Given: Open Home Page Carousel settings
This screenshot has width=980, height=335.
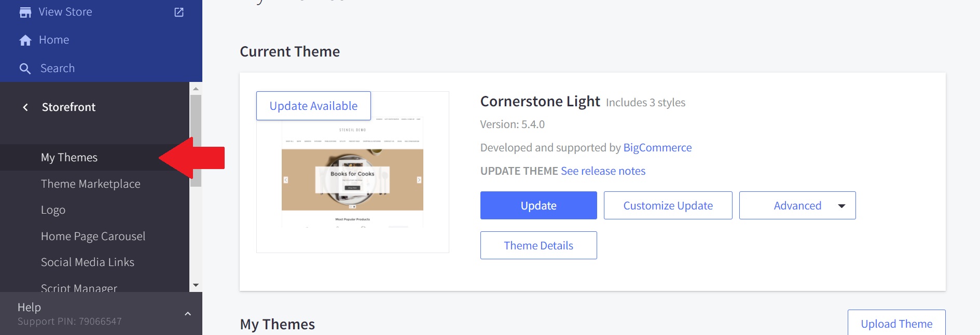Looking at the screenshot, I should 93,236.
